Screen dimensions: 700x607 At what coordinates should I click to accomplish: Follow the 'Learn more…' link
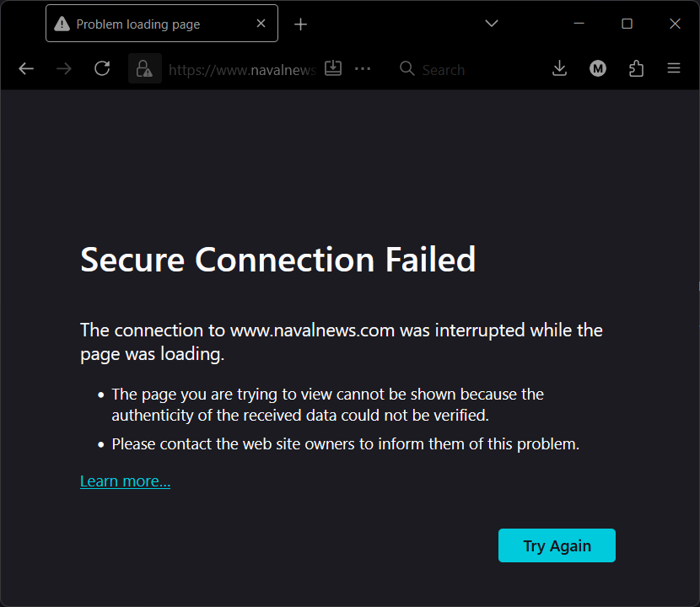click(x=125, y=481)
